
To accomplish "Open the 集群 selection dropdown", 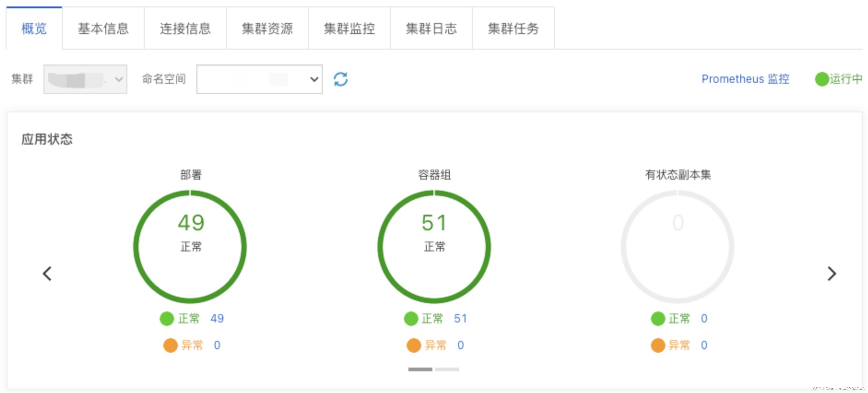I will pyautogui.click(x=85, y=79).
